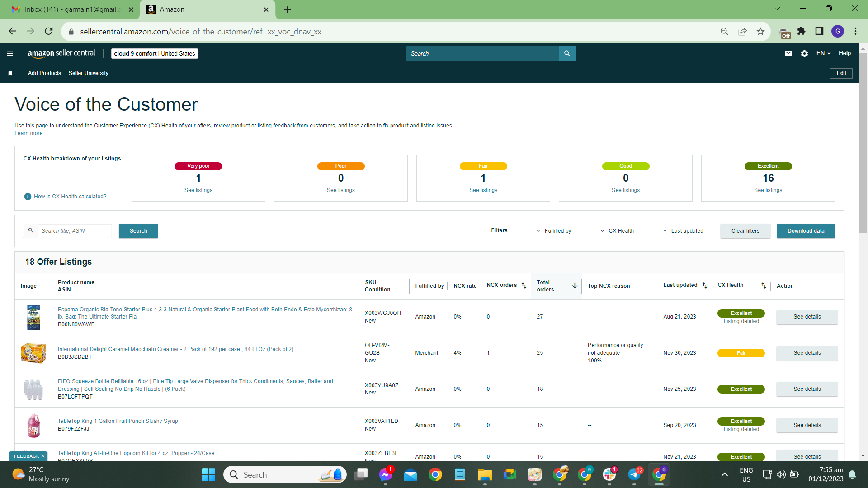The image size is (868, 488).
Task: Open the Learn more link
Action: (28, 133)
